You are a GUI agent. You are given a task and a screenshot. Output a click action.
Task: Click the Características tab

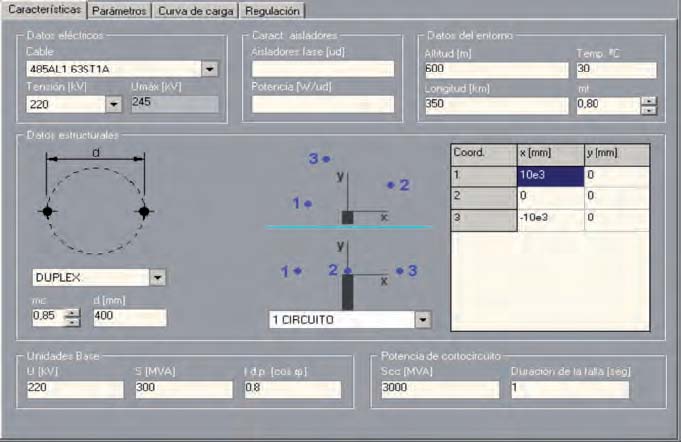(x=43, y=11)
